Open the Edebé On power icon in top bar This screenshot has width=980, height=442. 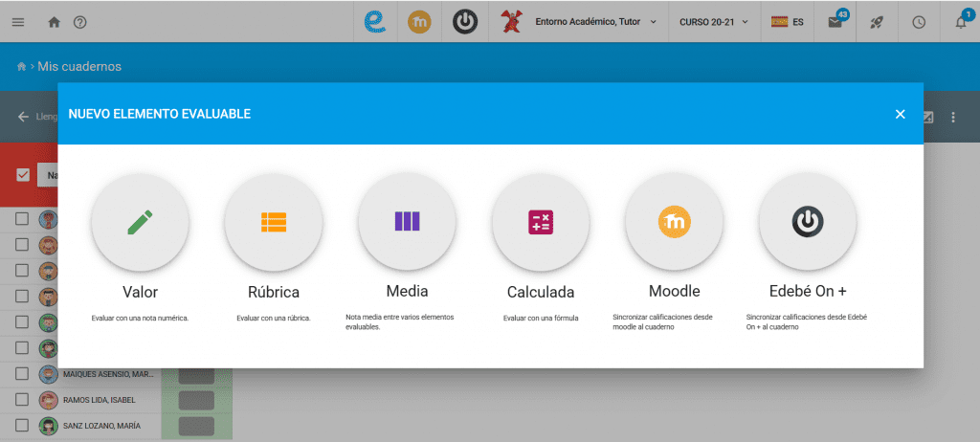tap(465, 22)
